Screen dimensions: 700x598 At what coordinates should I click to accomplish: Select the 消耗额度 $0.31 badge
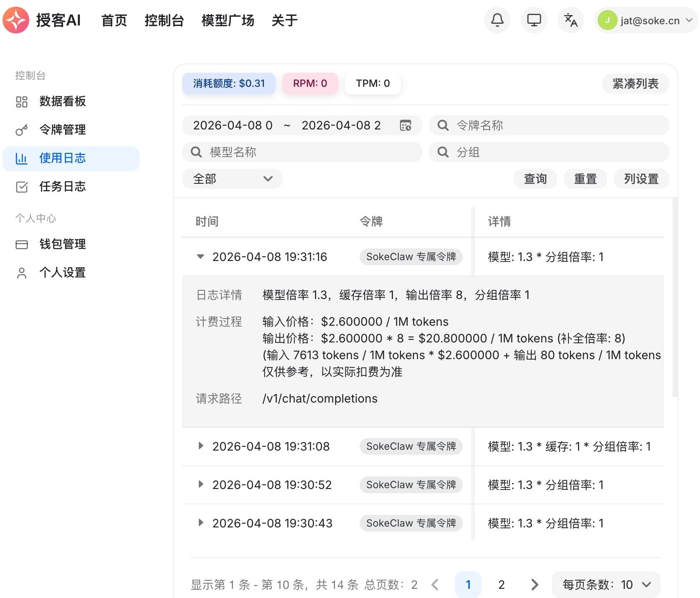(x=228, y=83)
